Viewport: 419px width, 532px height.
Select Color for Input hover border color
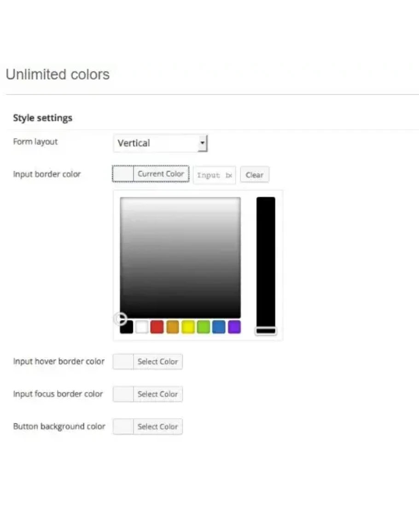pos(157,362)
